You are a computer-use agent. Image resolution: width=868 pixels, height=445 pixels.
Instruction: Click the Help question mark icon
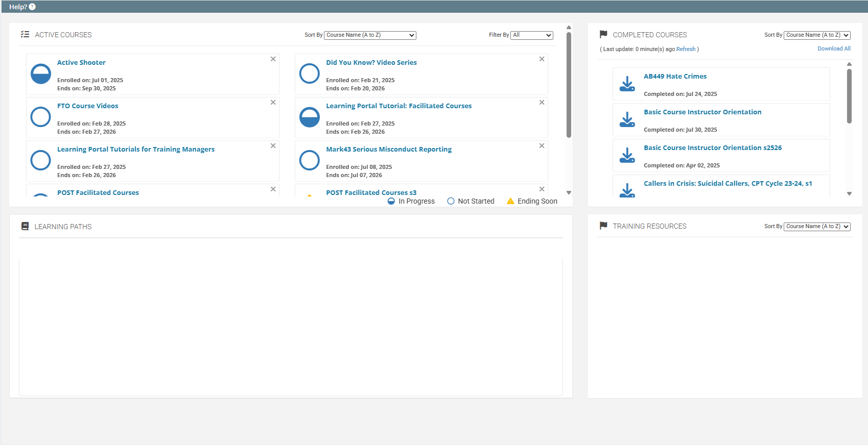[32, 7]
